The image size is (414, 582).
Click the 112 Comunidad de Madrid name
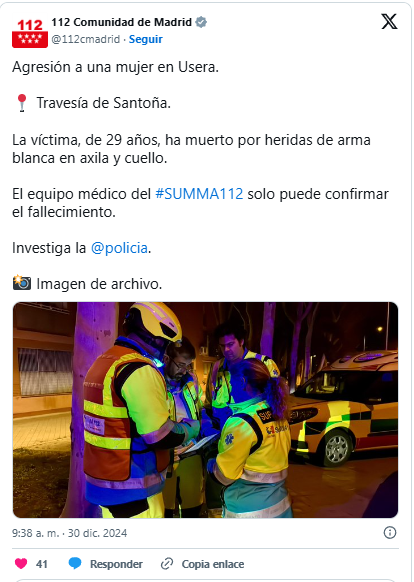click(x=121, y=22)
